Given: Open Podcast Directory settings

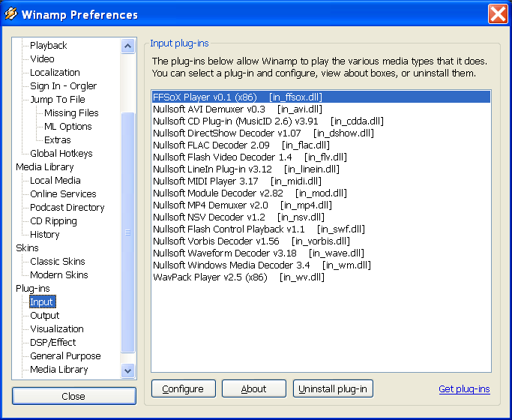Looking at the screenshot, I should [x=67, y=208].
